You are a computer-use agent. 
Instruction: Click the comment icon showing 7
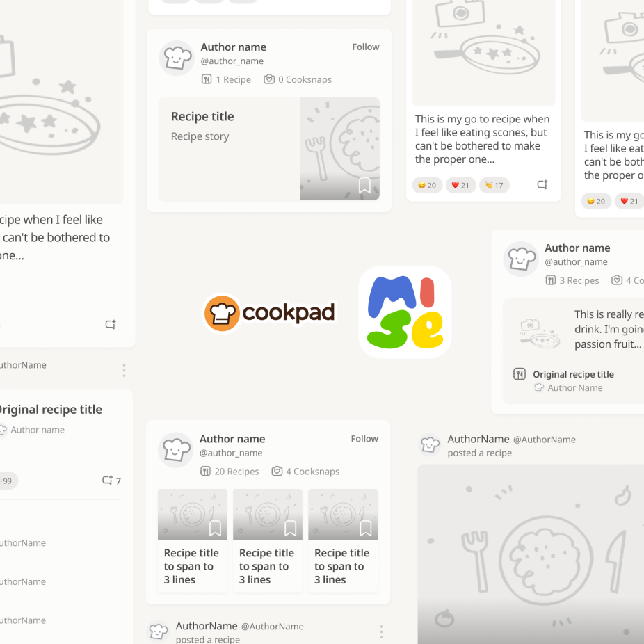[x=111, y=480]
